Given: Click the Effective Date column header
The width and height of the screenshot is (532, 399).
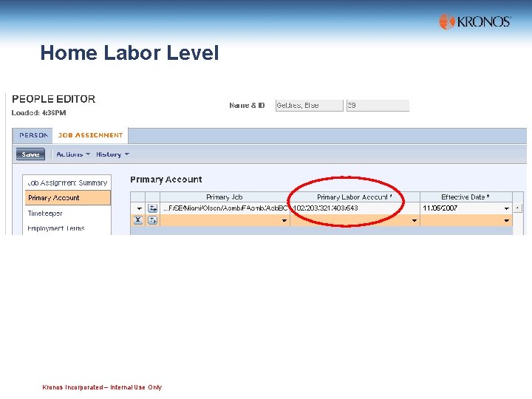Looking at the screenshot, I should point(465,197).
